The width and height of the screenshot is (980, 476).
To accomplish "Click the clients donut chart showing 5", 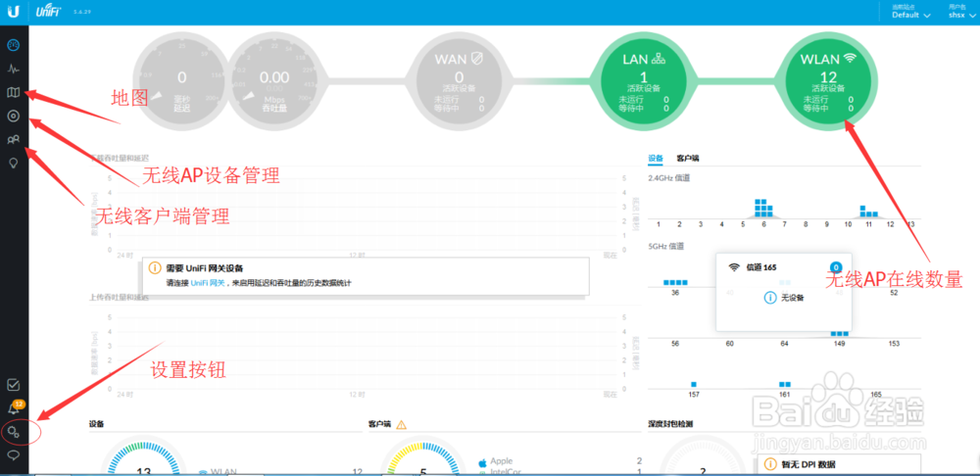I will 423,457.
